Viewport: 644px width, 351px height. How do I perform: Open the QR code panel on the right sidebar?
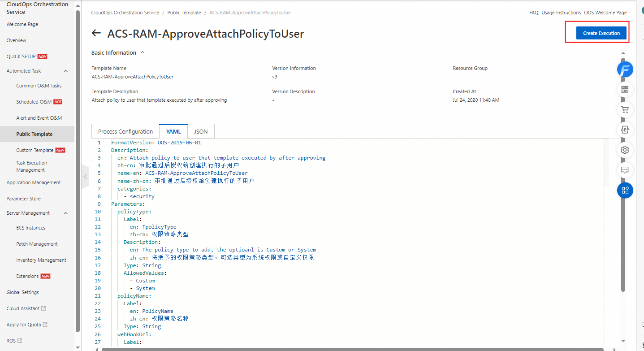625,89
